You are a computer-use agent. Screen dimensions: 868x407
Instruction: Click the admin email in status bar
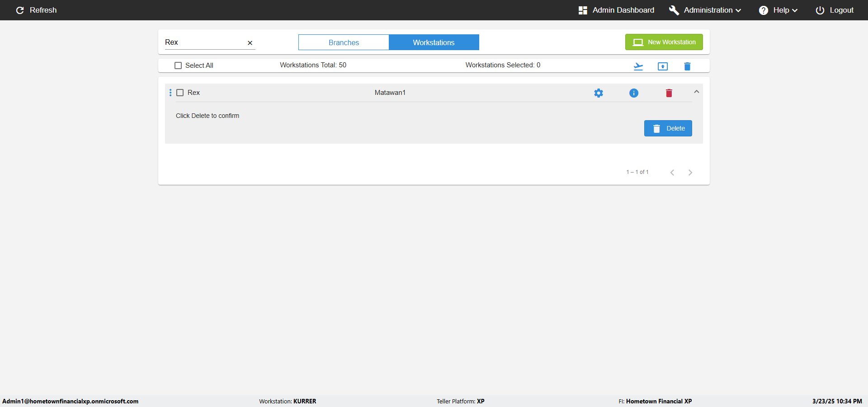tap(71, 401)
